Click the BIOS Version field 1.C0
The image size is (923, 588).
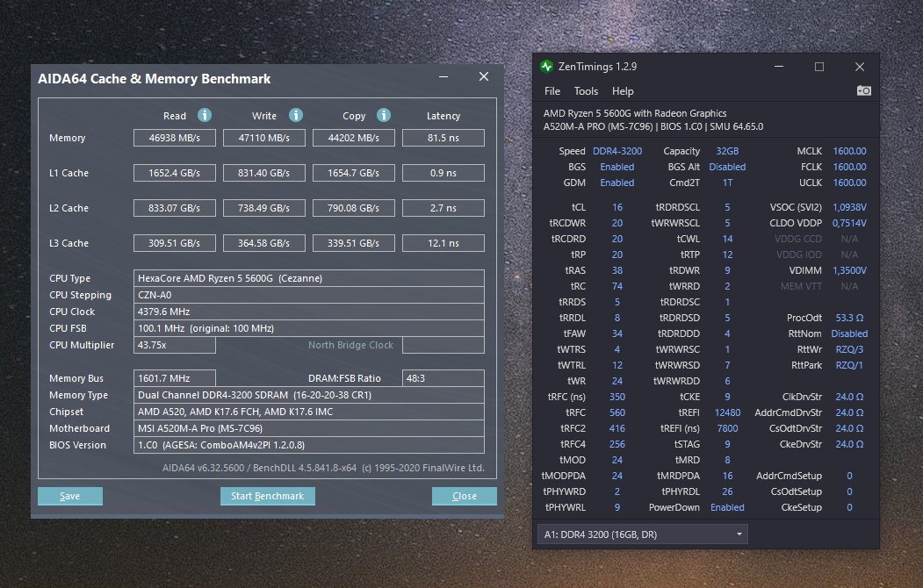(309, 445)
